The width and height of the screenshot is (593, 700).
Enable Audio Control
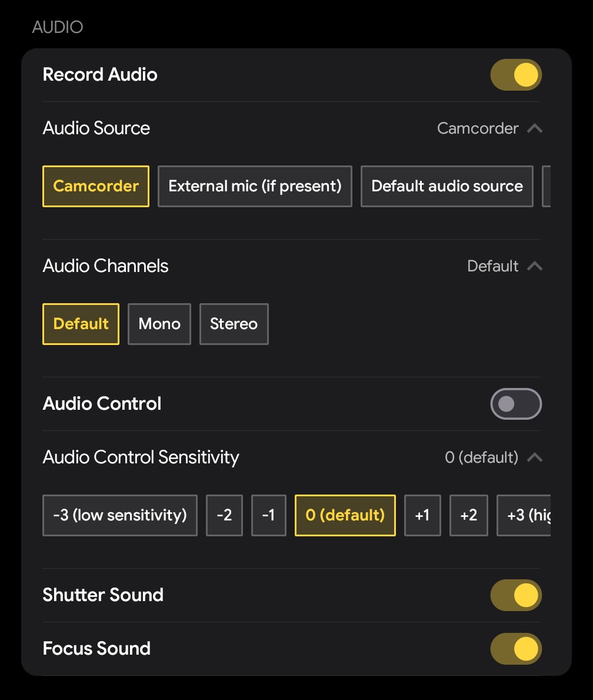(516, 404)
